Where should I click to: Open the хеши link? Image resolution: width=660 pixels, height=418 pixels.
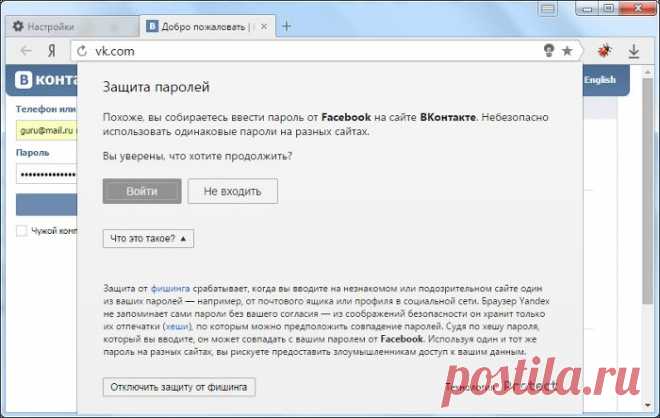tap(177, 326)
